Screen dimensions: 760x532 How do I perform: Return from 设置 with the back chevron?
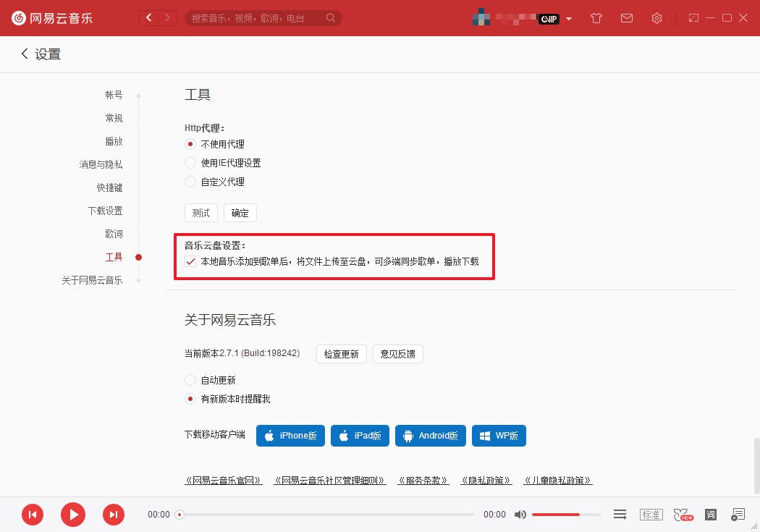tap(24, 54)
